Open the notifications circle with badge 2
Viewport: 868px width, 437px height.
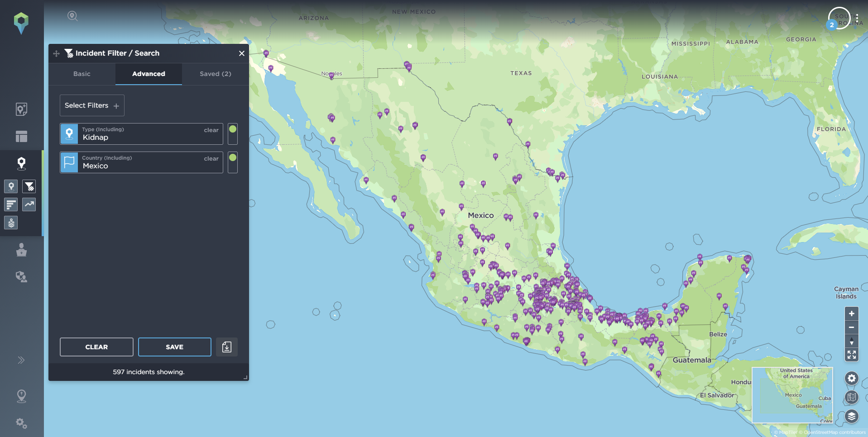click(x=838, y=19)
